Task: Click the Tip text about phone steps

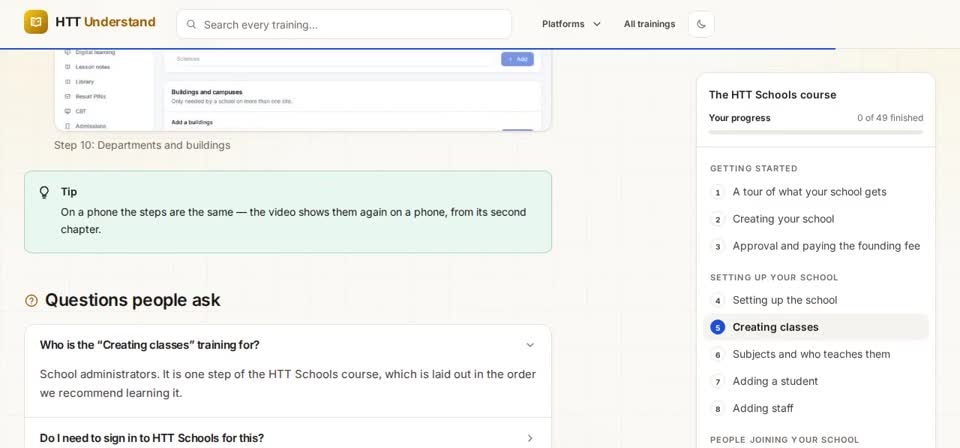Action: [x=293, y=222]
